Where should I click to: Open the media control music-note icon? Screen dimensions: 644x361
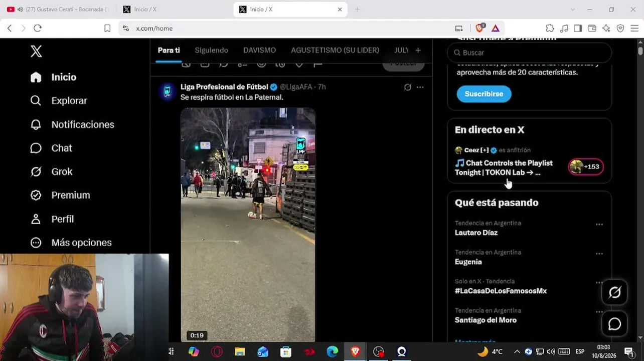[x=564, y=29]
